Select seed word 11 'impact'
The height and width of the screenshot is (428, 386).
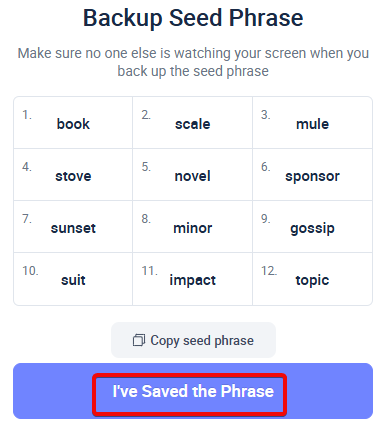coord(193,281)
